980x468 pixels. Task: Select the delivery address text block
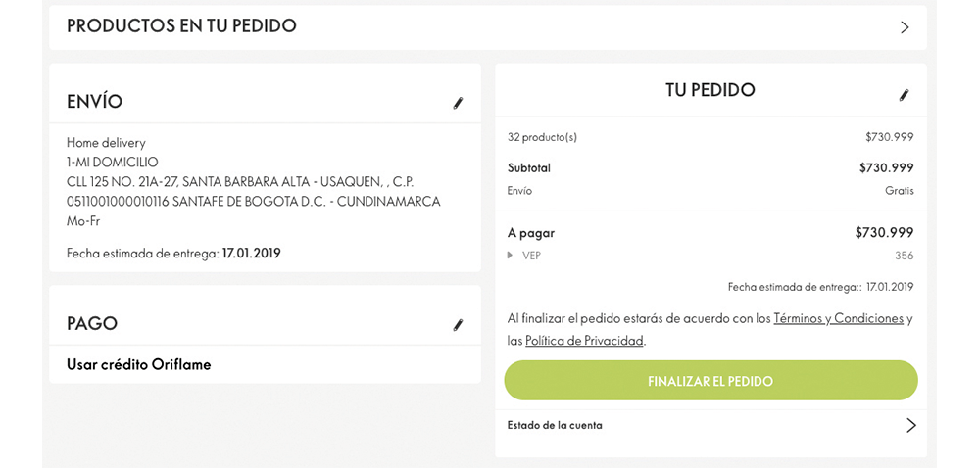click(254, 181)
